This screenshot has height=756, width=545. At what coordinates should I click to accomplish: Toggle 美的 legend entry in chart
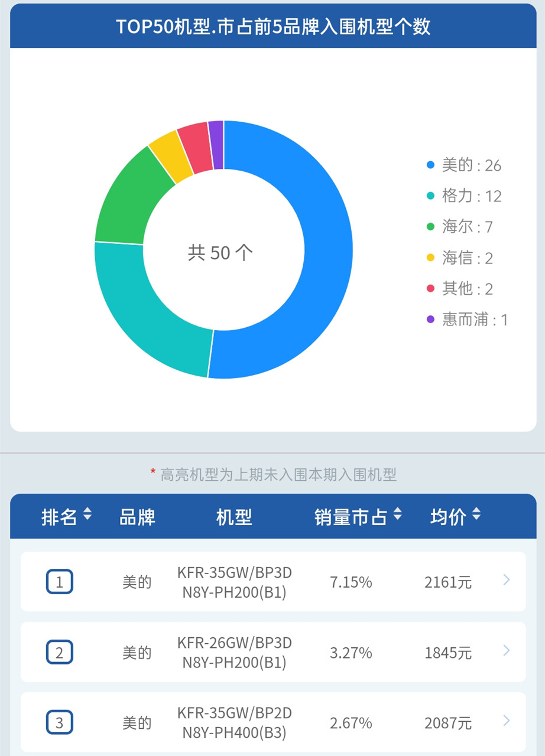(464, 165)
